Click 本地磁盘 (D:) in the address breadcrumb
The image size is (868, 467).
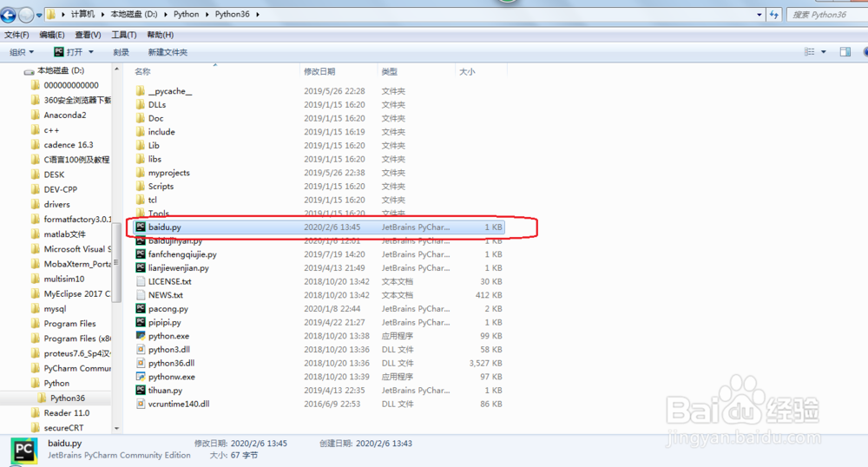point(134,15)
